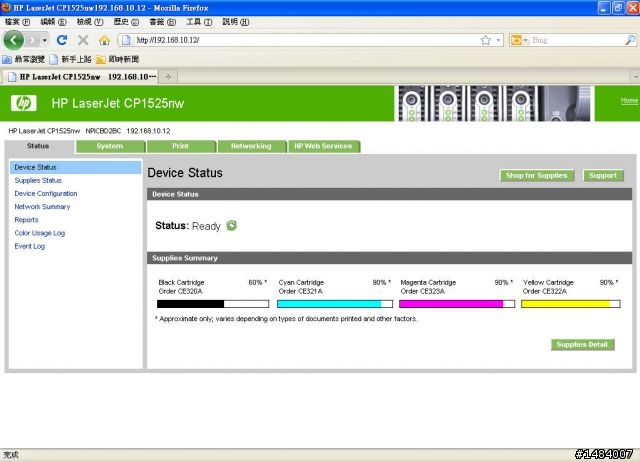Open the list all tabs dropdown
Screen dimensions: 640x462
(x=636, y=77)
